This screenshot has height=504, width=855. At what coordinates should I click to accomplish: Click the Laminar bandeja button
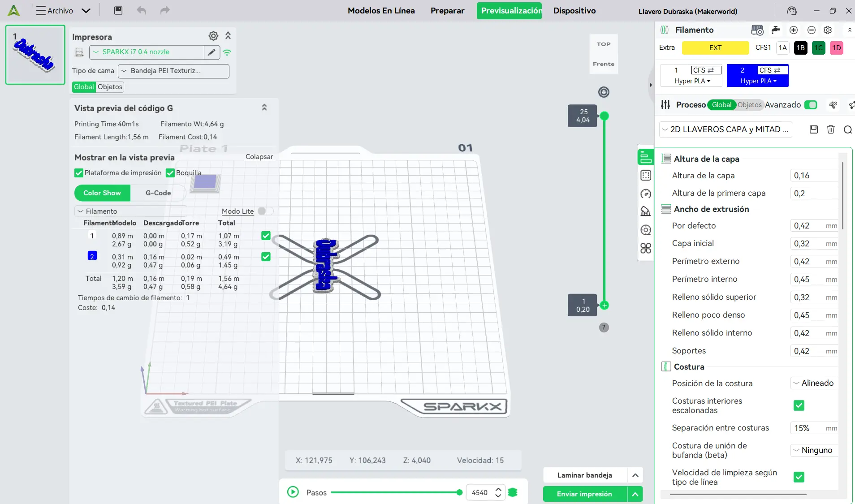(x=585, y=475)
